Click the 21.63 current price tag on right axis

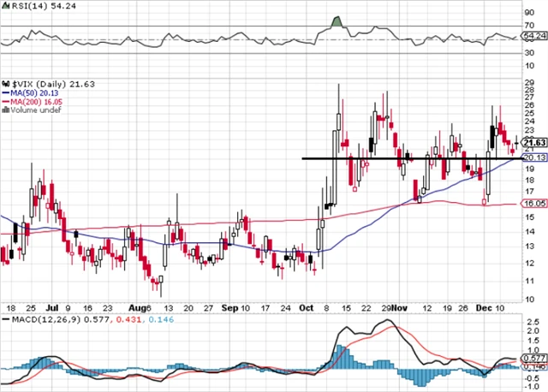(533, 142)
